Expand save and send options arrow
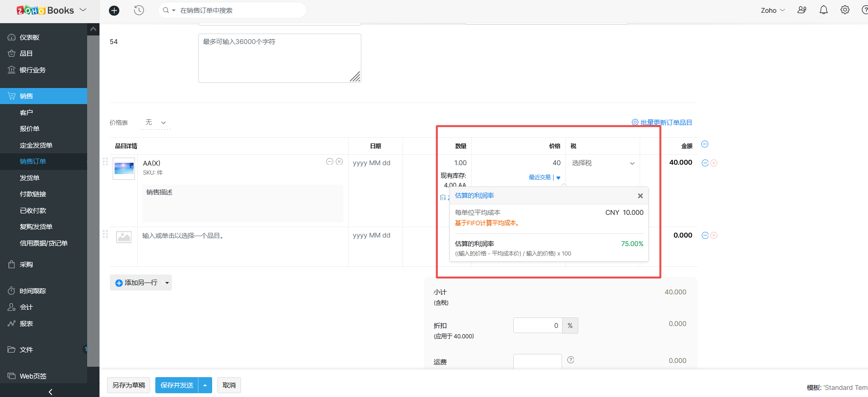868x397 pixels. [x=205, y=385]
